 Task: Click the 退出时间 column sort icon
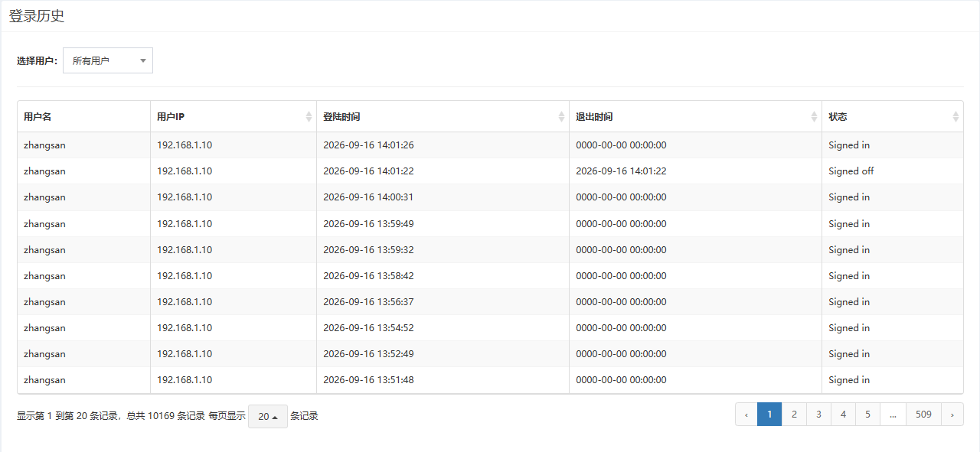coord(814,117)
